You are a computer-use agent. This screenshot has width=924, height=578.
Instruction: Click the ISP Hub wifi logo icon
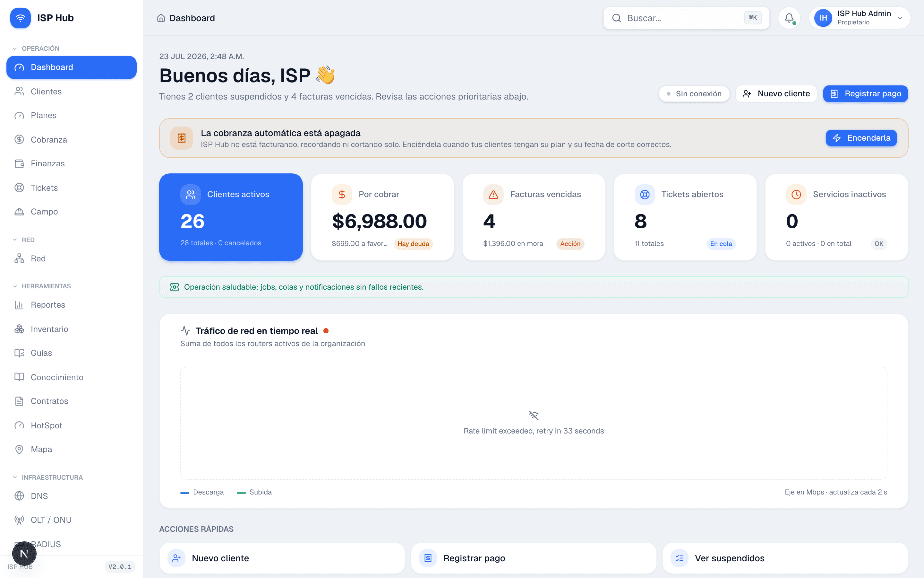20,18
